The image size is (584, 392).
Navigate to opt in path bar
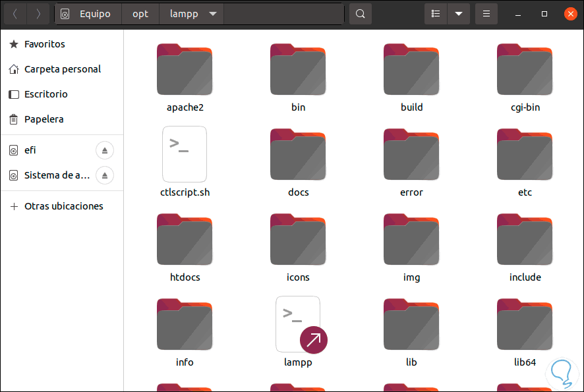pos(140,14)
